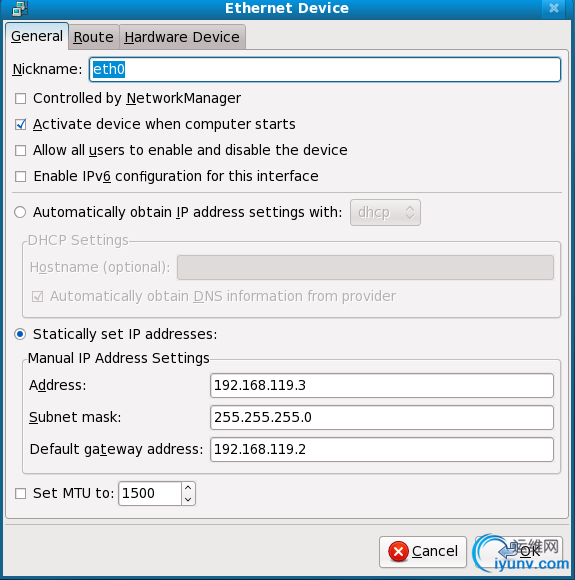Click the Cancel button
This screenshot has width=575, height=580.
click(423, 552)
